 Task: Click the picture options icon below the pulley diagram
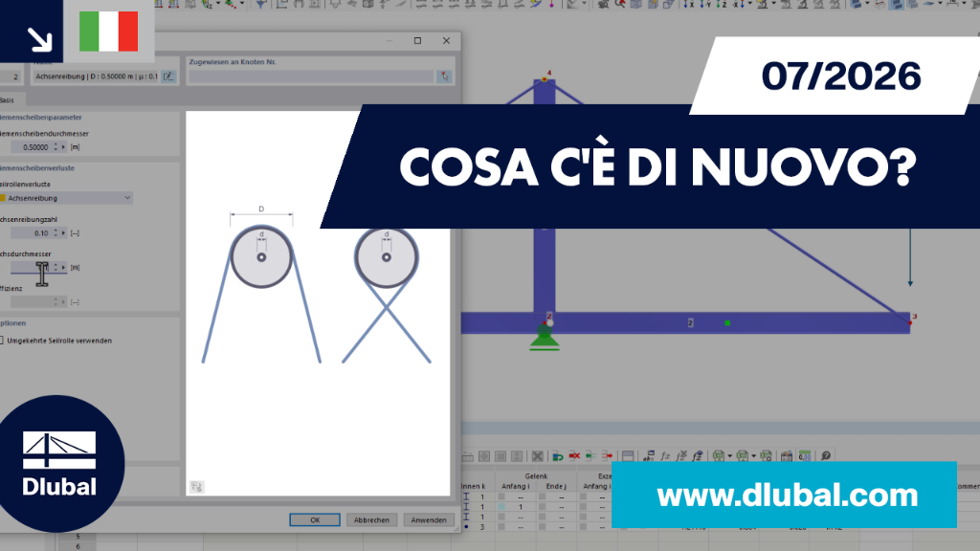197,487
